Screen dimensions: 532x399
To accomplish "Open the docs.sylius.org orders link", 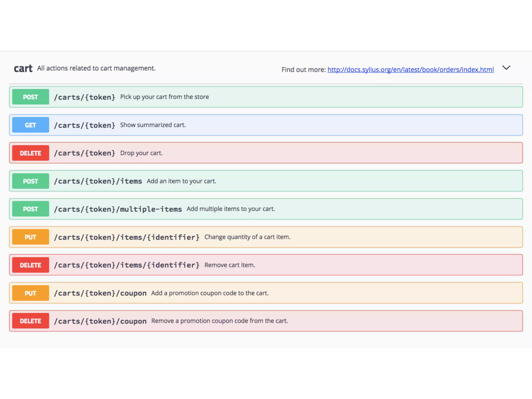I will (410, 70).
